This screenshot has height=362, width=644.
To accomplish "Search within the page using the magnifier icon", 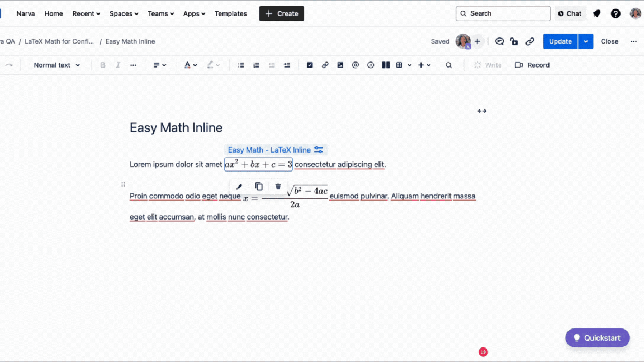I will 449,65.
